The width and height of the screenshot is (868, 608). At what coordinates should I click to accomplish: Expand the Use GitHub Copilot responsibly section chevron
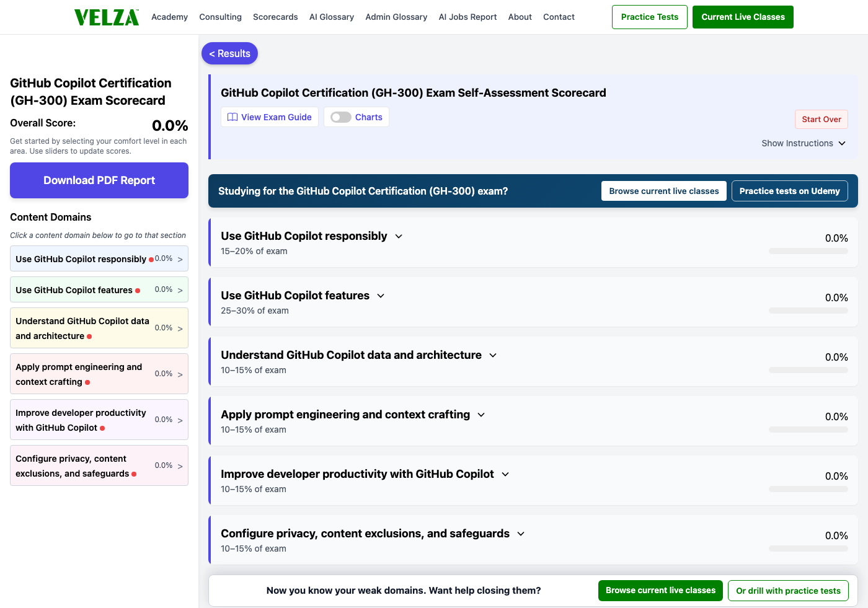click(399, 236)
